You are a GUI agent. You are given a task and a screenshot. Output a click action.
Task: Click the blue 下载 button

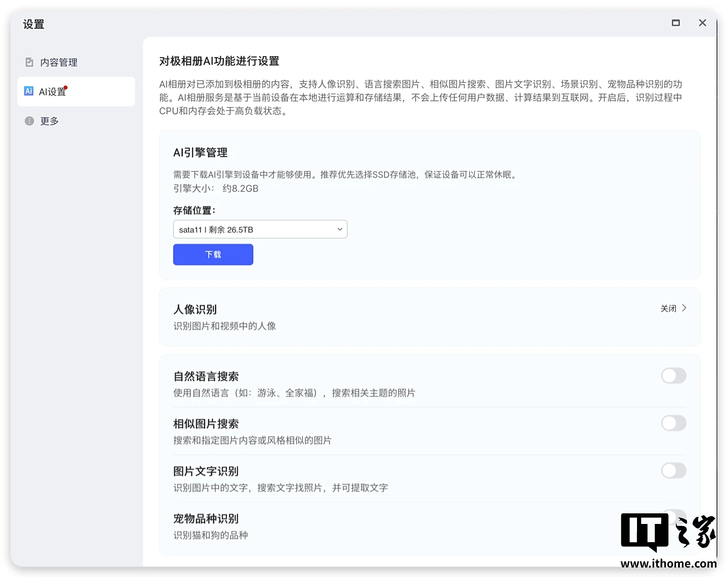click(213, 255)
